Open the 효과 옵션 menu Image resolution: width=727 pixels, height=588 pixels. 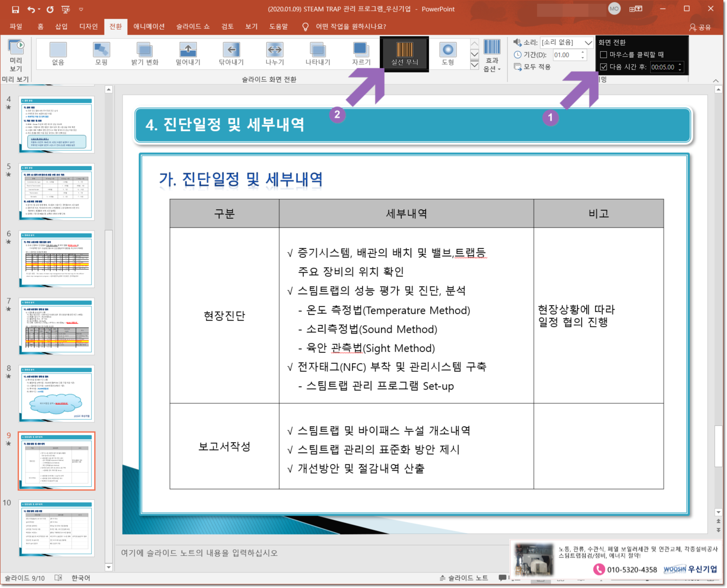click(492, 56)
